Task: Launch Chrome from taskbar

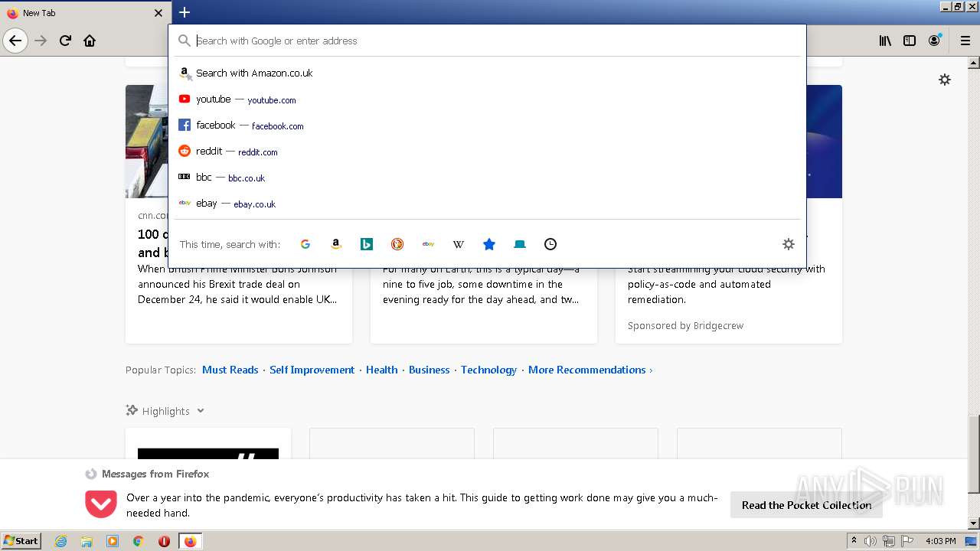Action: point(139,541)
